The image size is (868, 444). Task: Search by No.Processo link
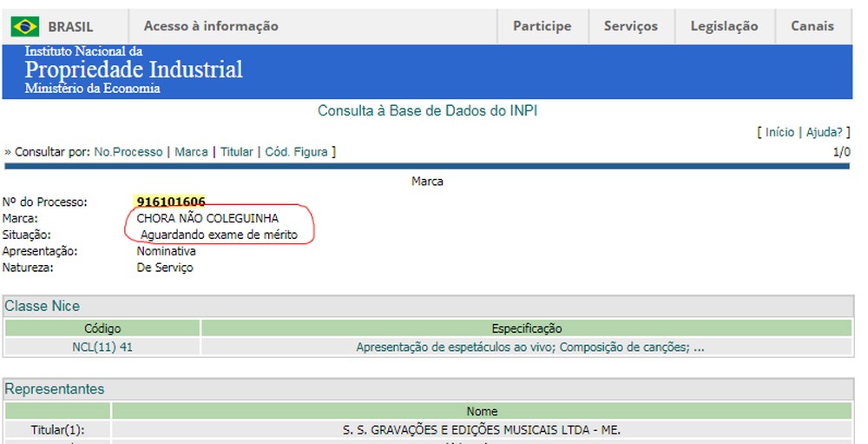tap(128, 152)
